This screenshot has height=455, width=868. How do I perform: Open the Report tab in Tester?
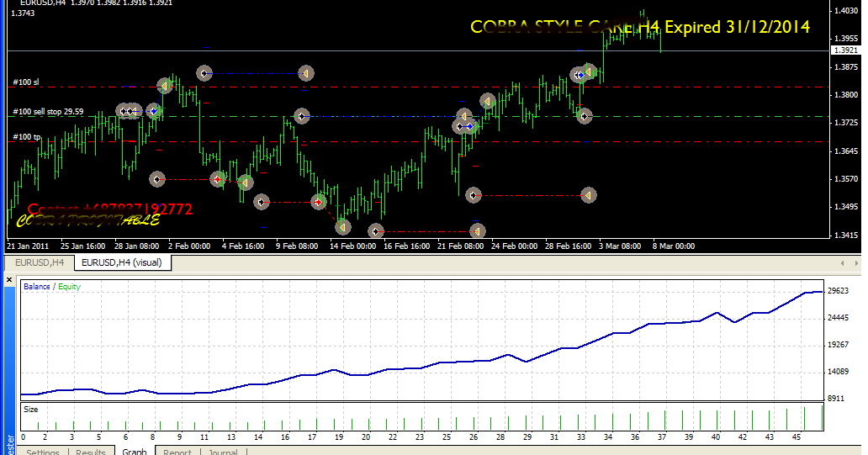[177, 452]
